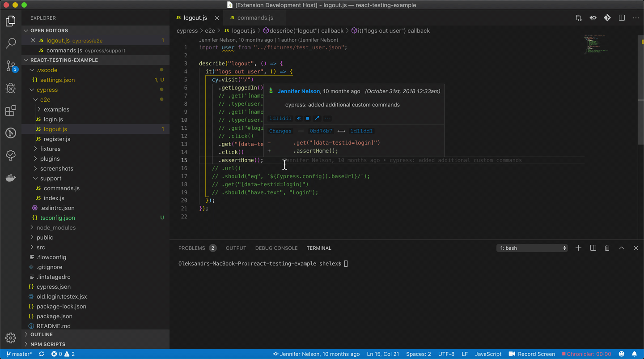Open the GitLens icon in activity bar
This screenshot has width=644, height=359.
(11, 133)
